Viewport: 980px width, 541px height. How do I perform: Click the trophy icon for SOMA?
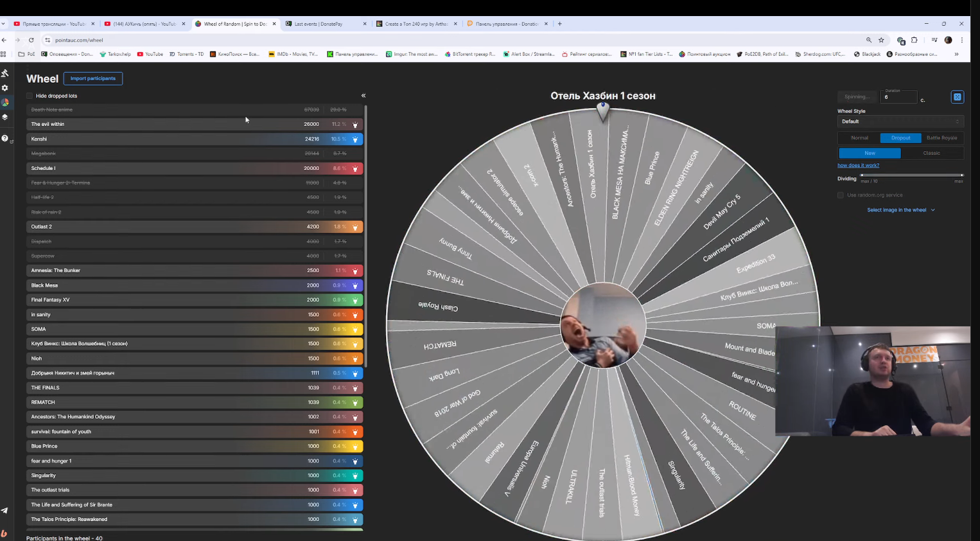[x=355, y=330]
